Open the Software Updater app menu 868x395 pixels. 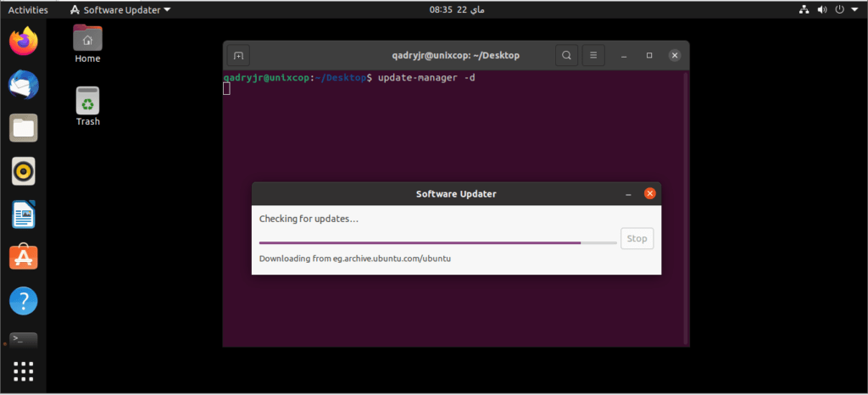coord(120,10)
